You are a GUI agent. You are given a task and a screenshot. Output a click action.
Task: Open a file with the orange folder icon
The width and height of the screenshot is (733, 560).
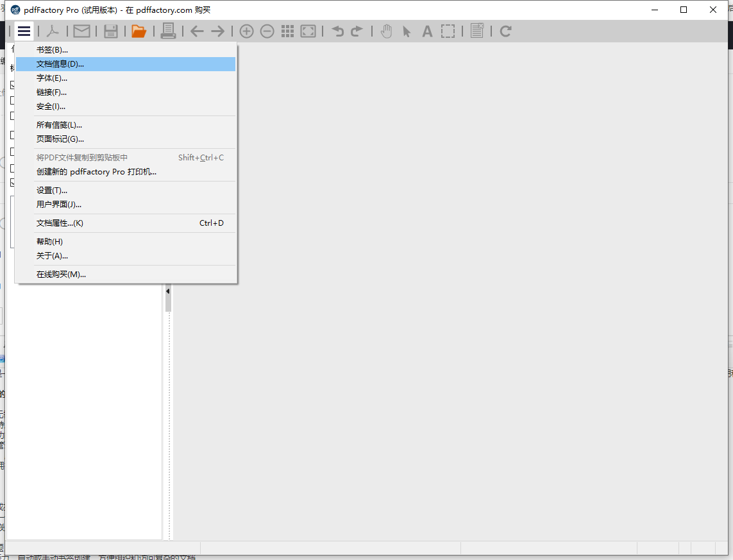click(139, 31)
